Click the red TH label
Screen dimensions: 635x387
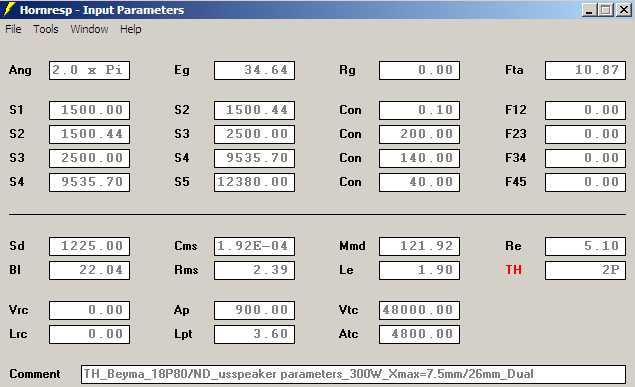514,270
